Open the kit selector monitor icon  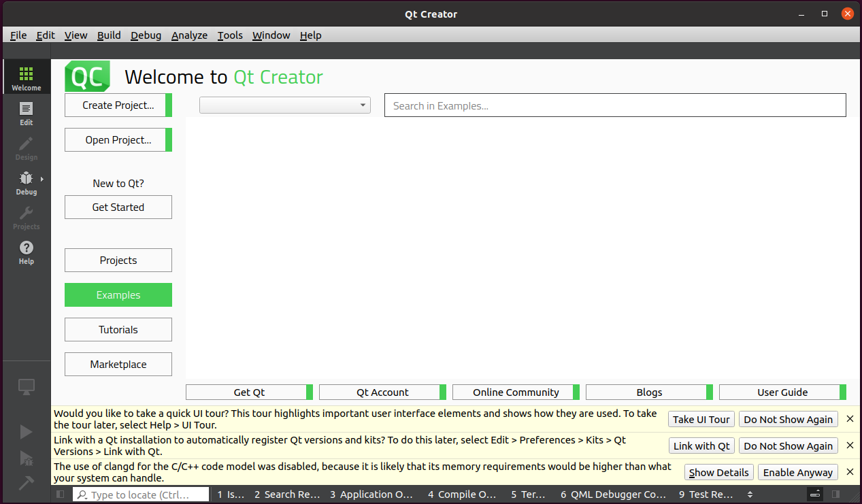(x=26, y=387)
